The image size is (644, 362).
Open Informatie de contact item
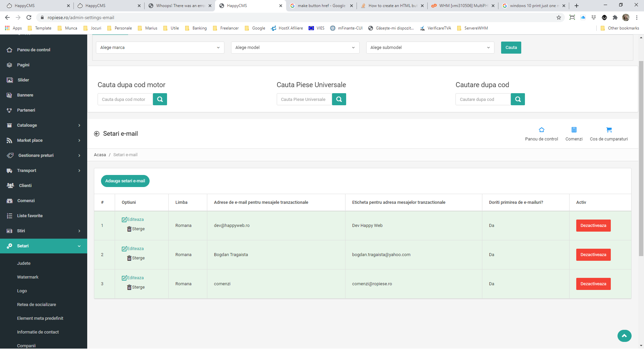38,332
